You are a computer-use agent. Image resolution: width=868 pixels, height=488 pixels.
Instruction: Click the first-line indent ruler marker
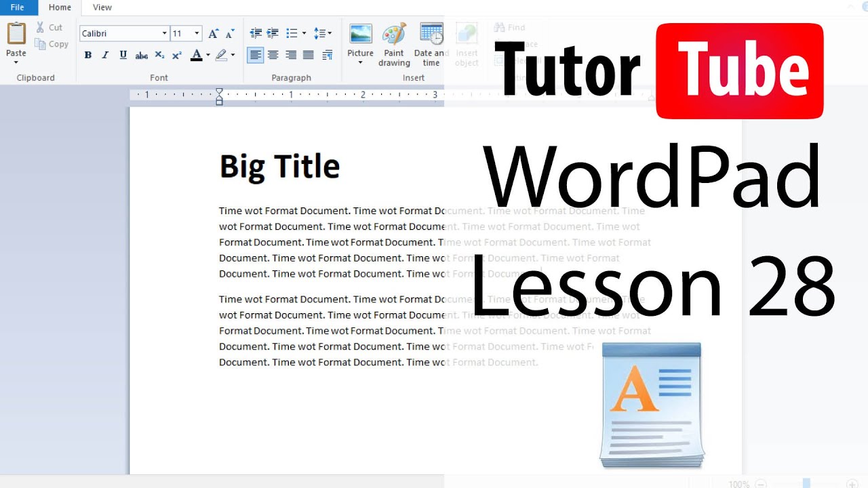pos(219,91)
